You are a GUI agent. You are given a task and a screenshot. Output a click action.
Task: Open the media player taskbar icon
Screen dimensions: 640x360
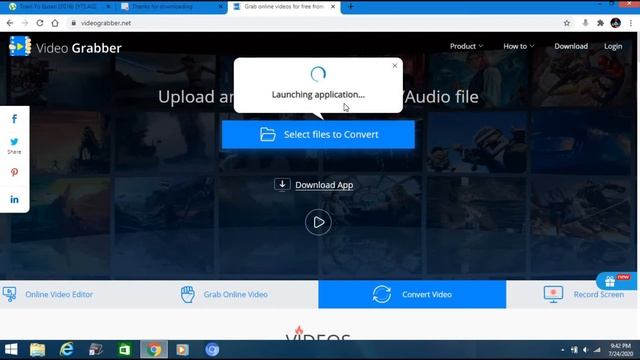[x=182, y=350]
